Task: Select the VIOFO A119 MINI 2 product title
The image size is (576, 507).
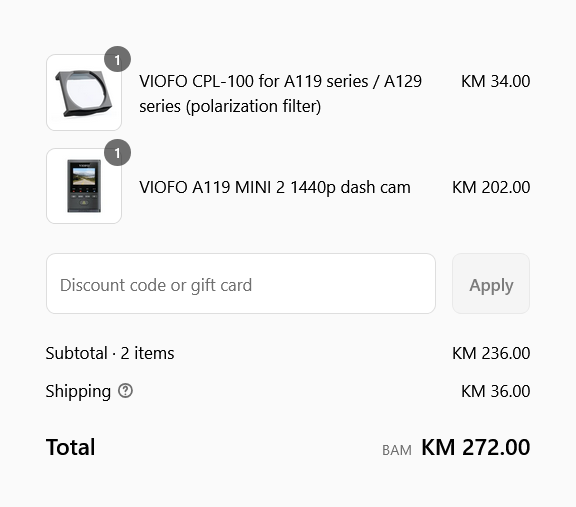Action: (x=275, y=187)
